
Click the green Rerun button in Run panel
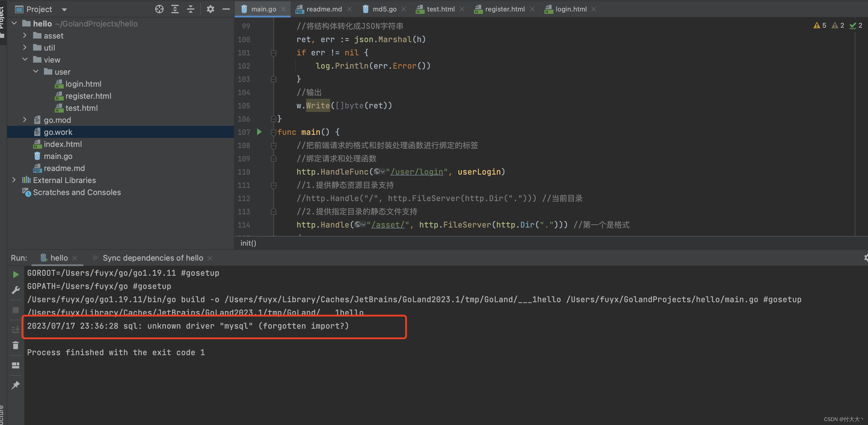pos(16,274)
